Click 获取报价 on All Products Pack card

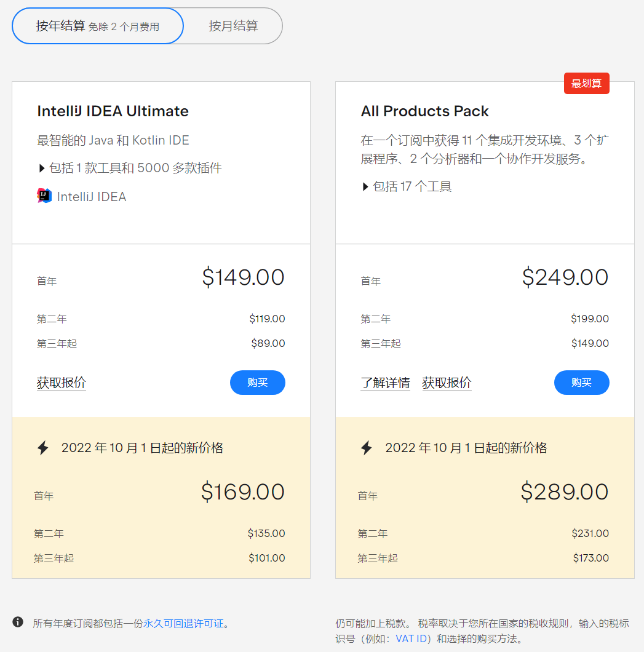point(447,383)
